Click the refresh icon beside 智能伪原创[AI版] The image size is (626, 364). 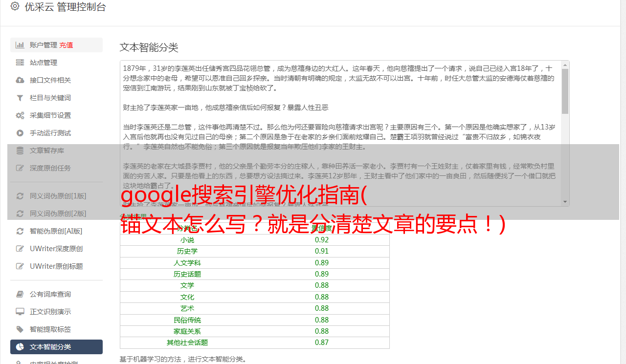[20, 231]
